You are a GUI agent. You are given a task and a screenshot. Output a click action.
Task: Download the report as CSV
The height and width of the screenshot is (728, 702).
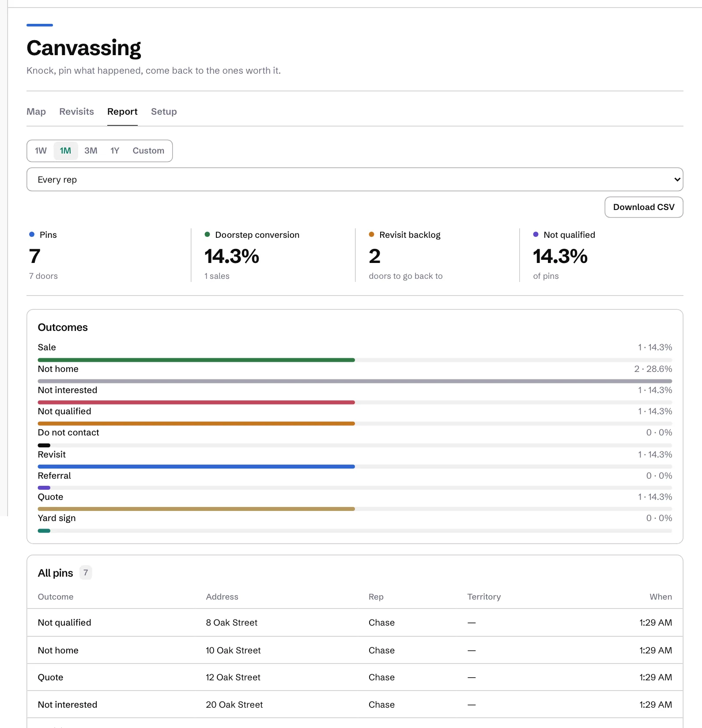point(644,207)
